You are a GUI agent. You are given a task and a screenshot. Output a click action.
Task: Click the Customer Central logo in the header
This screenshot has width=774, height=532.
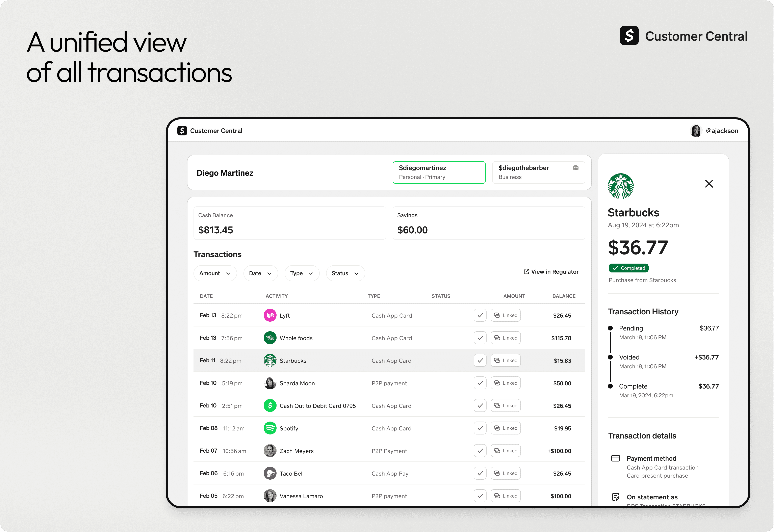(182, 131)
